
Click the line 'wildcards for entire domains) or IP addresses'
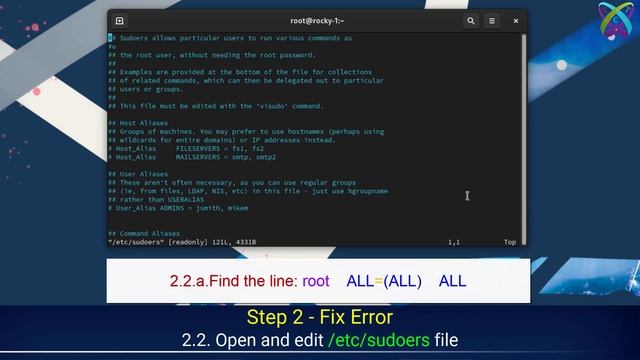click(x=222, y=140)
